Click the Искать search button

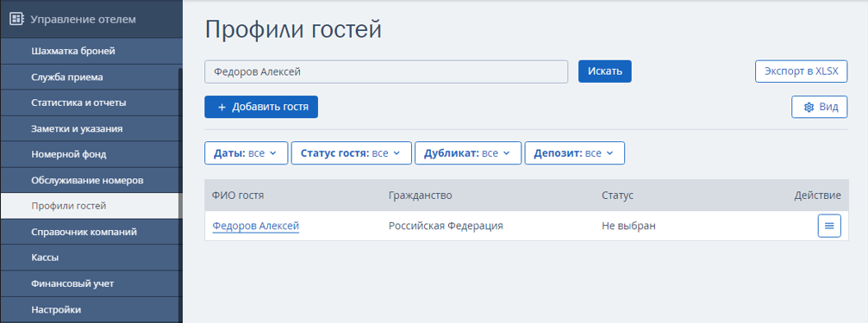coord(605,71)
